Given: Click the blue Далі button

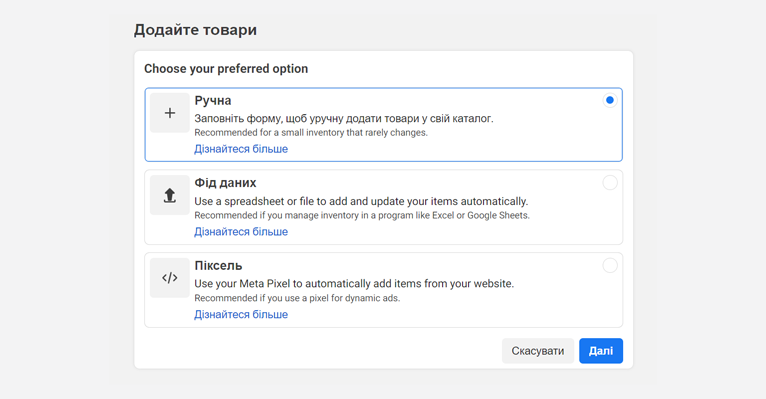Looking at the screenshot, I should coord(601,351).
